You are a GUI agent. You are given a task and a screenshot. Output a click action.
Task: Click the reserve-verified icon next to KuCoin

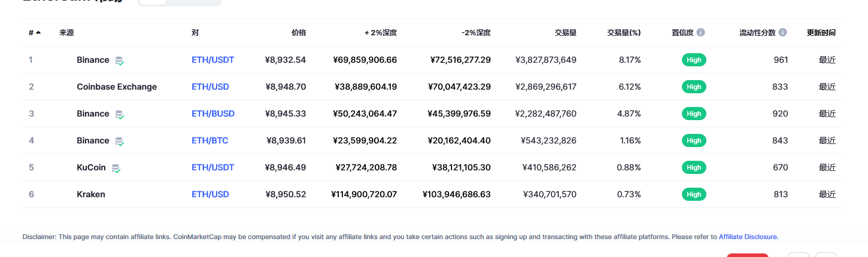[116, 168]
